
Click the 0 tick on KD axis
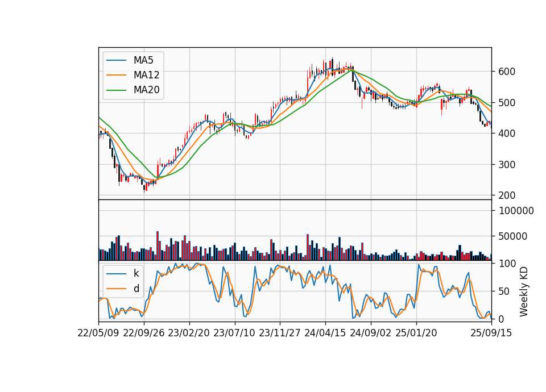tap(501, 319)
